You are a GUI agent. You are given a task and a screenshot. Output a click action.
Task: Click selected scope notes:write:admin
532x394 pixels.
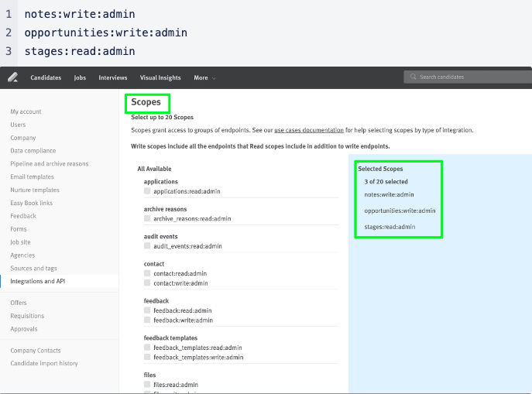pyautogui.click(x=389, y=194)
